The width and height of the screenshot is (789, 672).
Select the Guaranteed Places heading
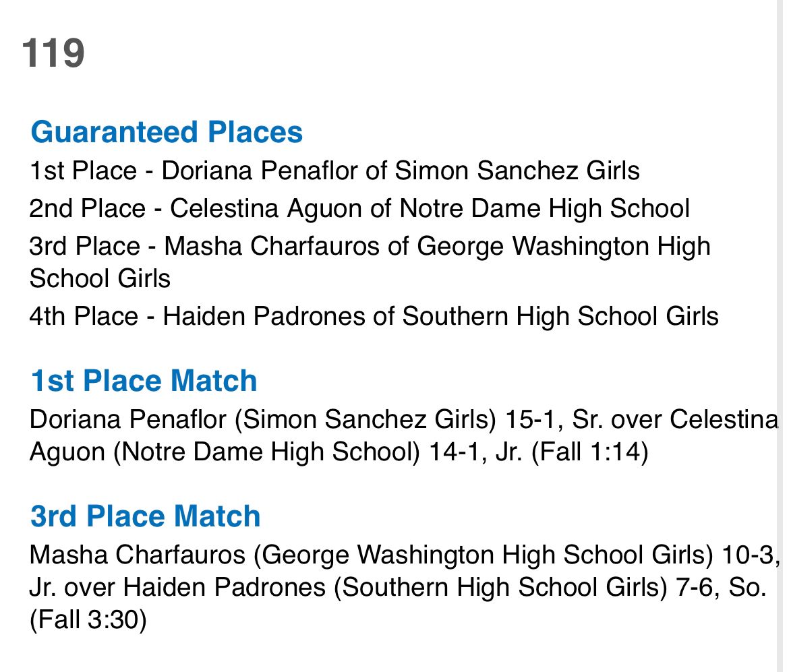[x=167, y=132]
